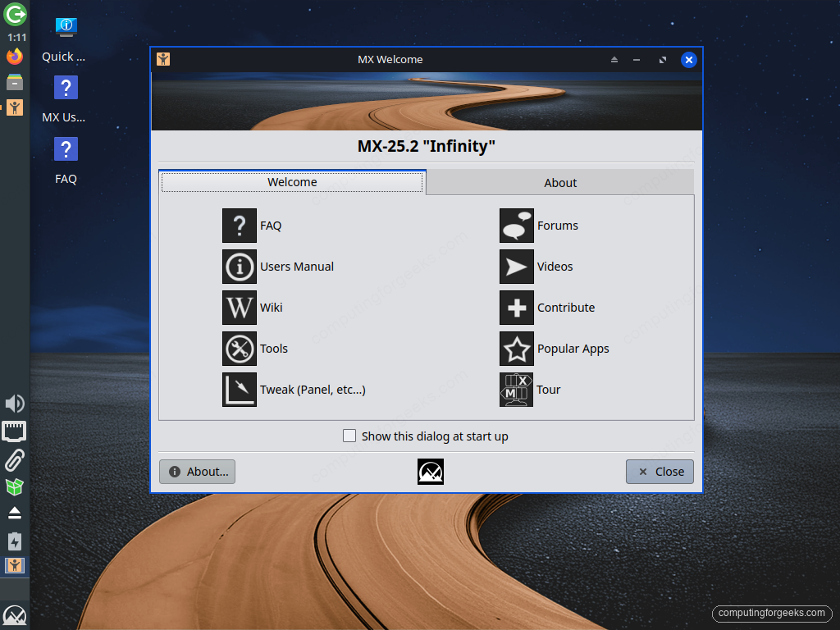840x630 pixels.
Task: Launch Firefox from the panel
Action: click(15, 57)
